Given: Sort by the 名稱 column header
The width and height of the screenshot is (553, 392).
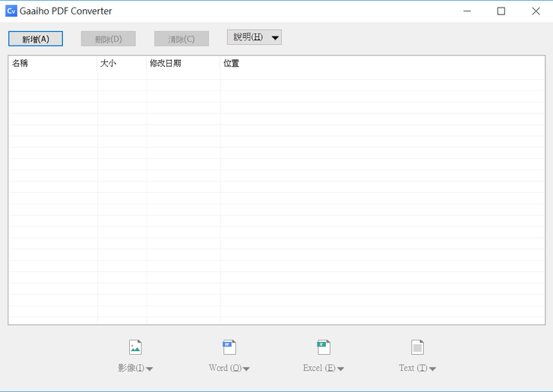Looking at the screenshot, I should click(52, 64).
